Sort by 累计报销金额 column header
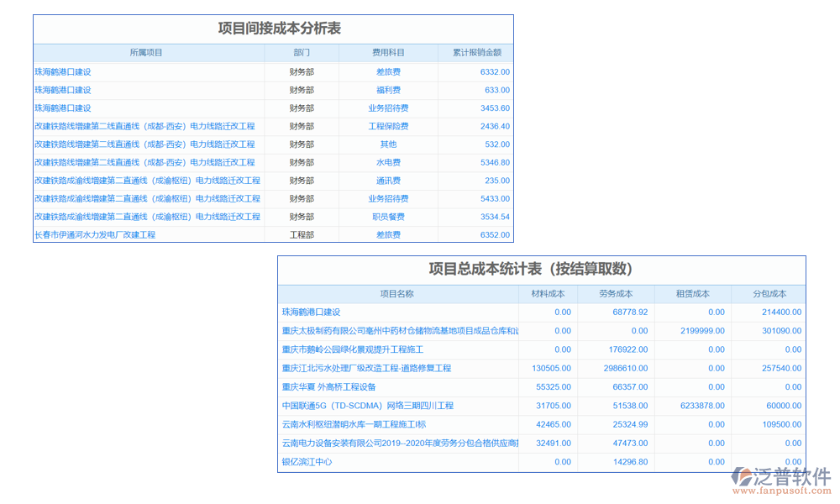840x504 pixels. coord(476,53)
